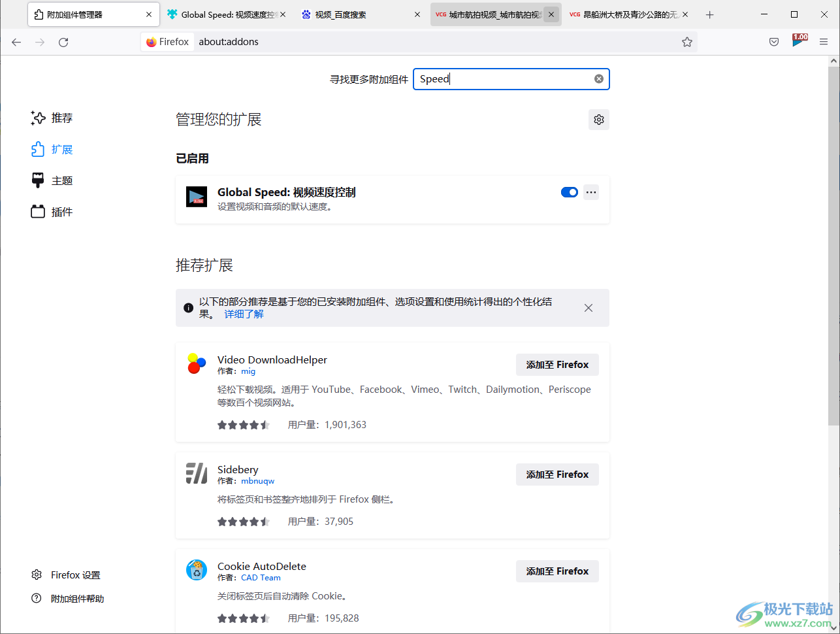Open the 主题 themes category
Screen dimensions: 840x634
52,181
